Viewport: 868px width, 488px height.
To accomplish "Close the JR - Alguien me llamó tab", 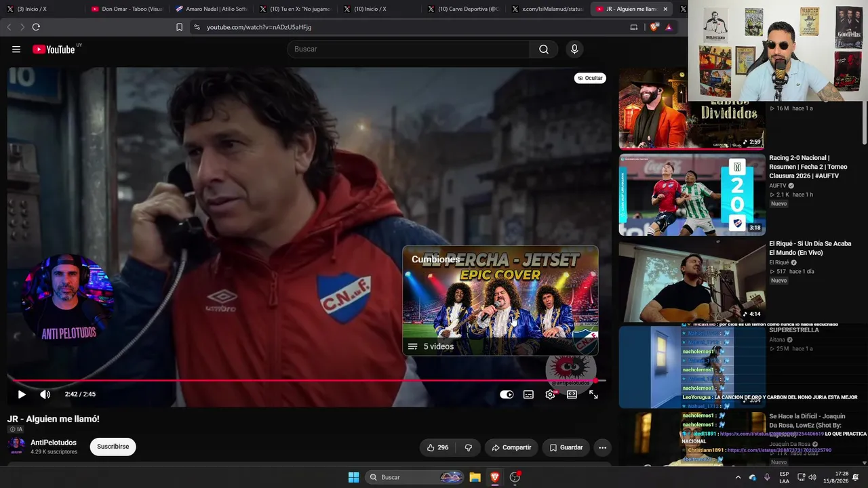I will coord(665,9).
